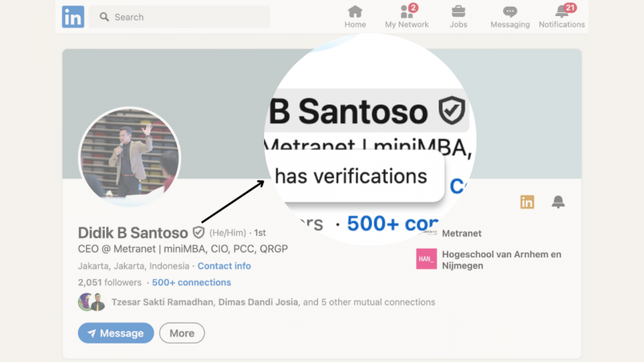644x362 pixels.
Task: Click the pink HAN school logo
Action: point(427,259)
